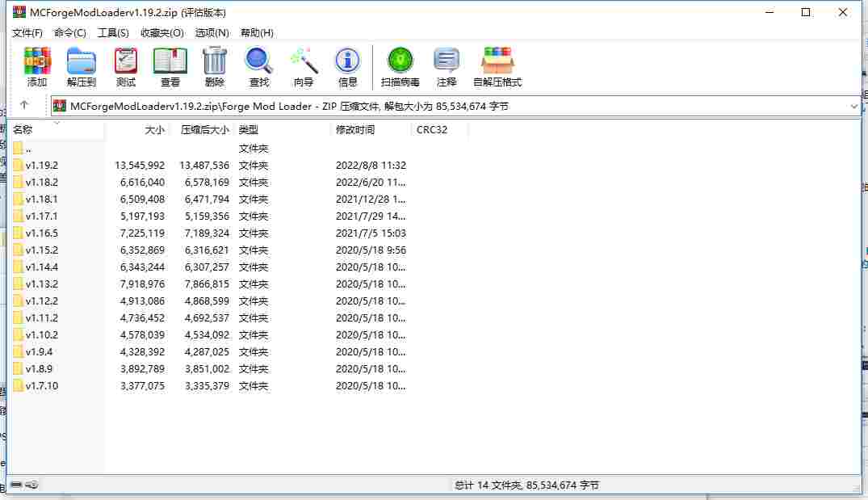The width and height of the screenshot is (868, 500).
Task: Open the View (查看) book icon
Action: (170, 61)
